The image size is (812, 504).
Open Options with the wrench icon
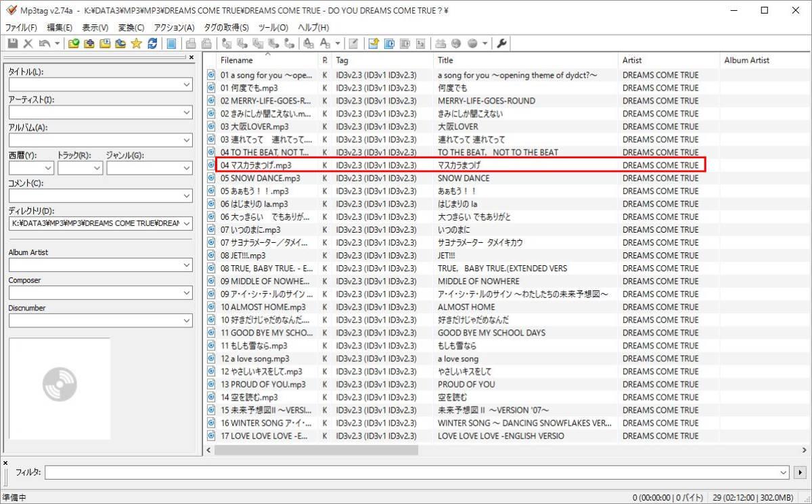tap(501, 43)
